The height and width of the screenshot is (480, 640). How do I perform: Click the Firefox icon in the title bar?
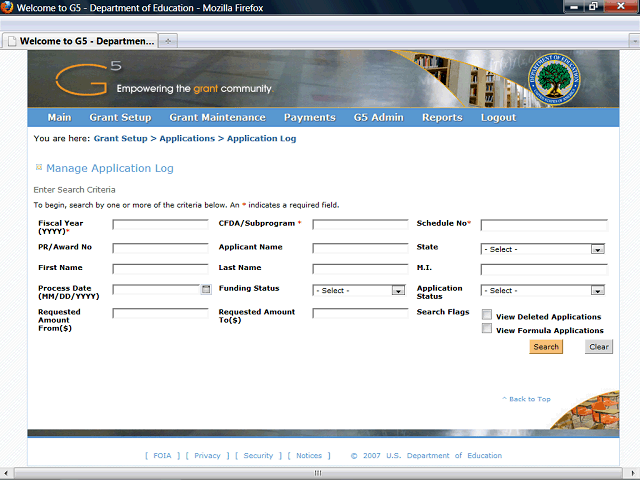click(7, 7)
